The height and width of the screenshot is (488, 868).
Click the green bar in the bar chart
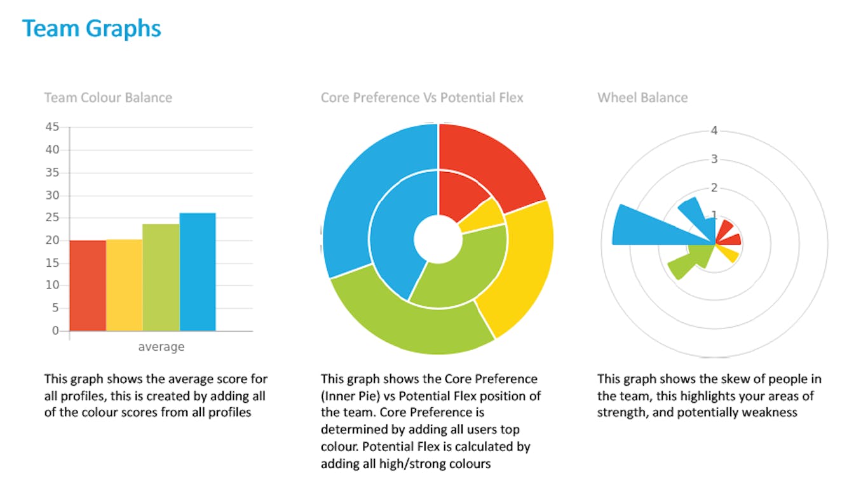(161, 277)
